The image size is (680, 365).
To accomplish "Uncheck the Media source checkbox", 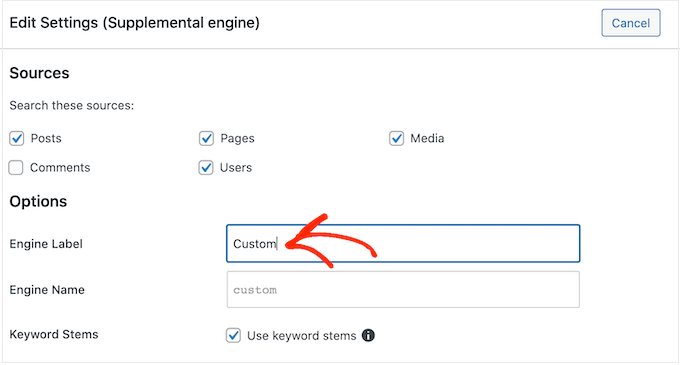I will tap(396, 139).
